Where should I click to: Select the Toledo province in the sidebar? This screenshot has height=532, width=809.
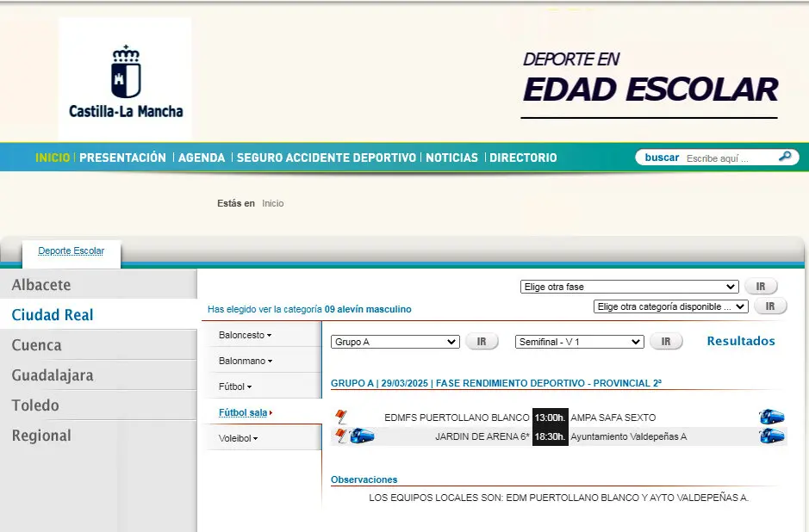[x=35, y=405]
